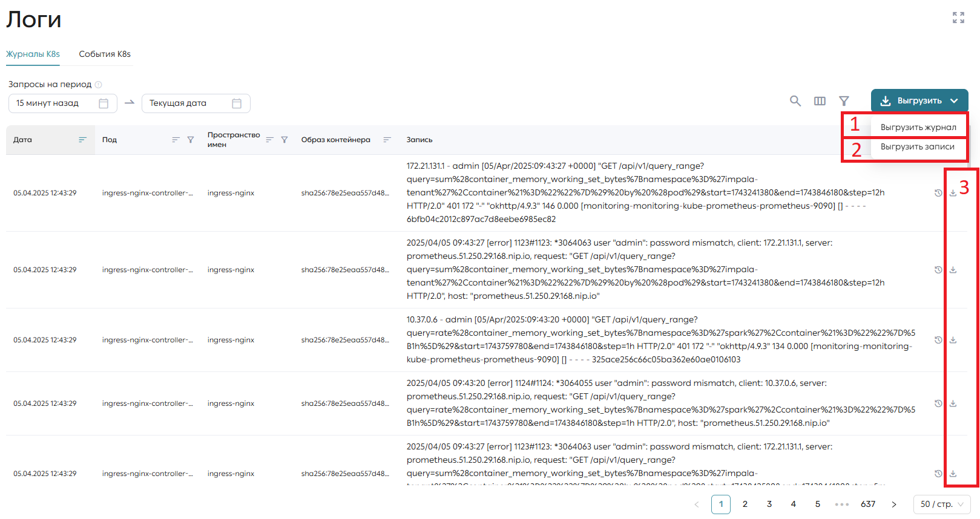Go to page 1
The width and height of the screenshot is (980, 519).
[x=721, y=504]
